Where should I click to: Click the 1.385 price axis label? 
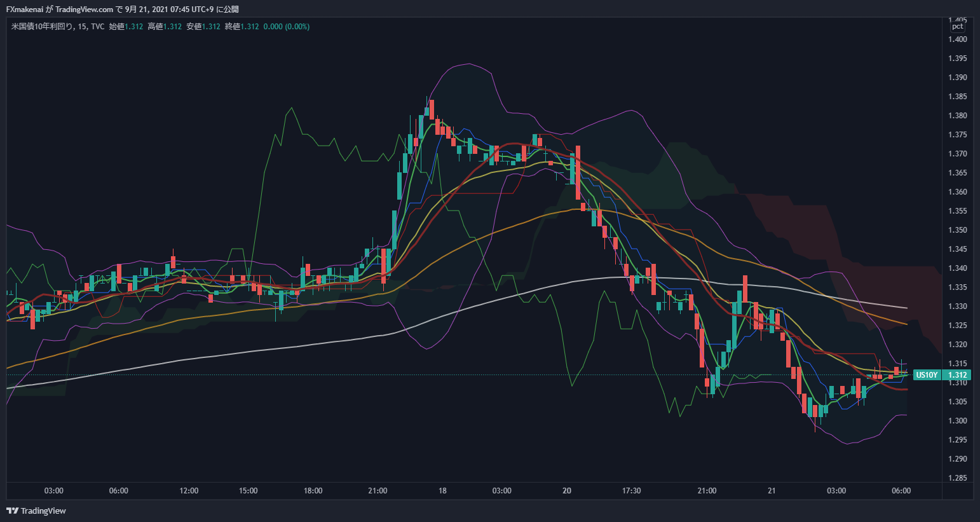[x=957, y=97]
